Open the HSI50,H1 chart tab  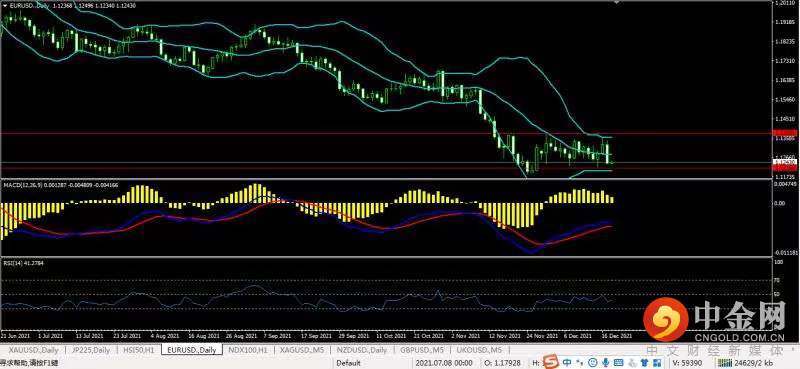click(x=138, y=350)
